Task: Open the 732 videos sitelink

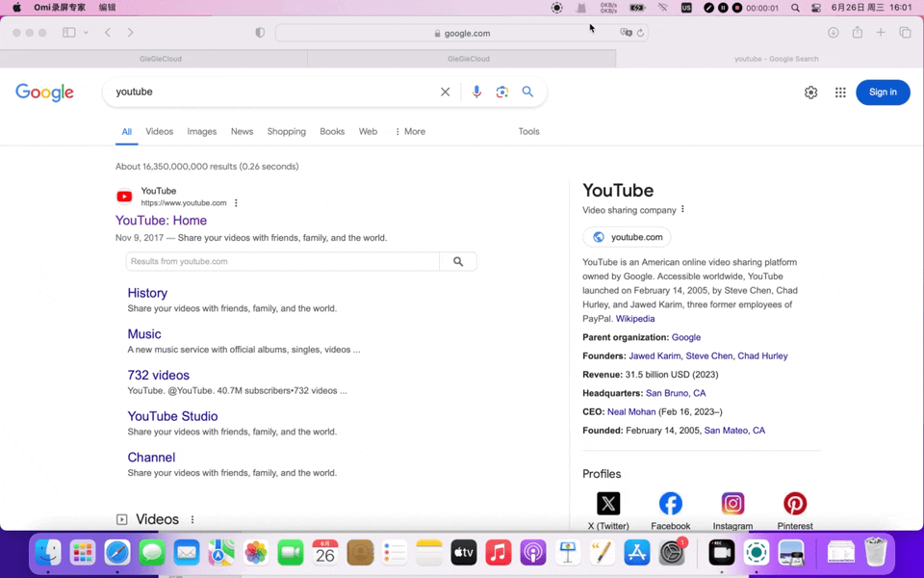Action: (159, 375)
